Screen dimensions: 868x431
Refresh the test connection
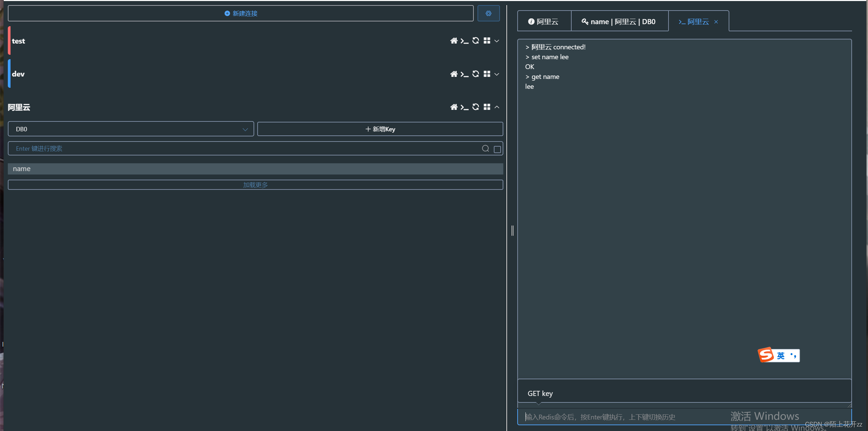pyautogui.click(x=476, y=41)
